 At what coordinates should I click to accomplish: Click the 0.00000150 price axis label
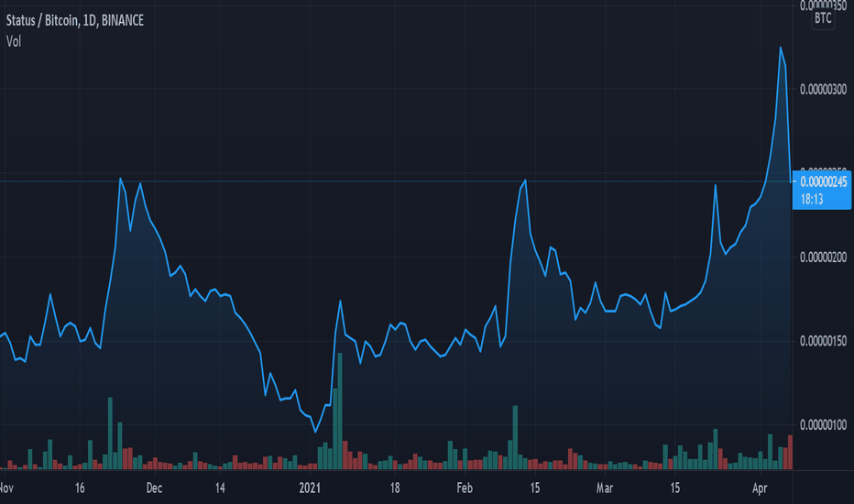click(x=824, y=341)
